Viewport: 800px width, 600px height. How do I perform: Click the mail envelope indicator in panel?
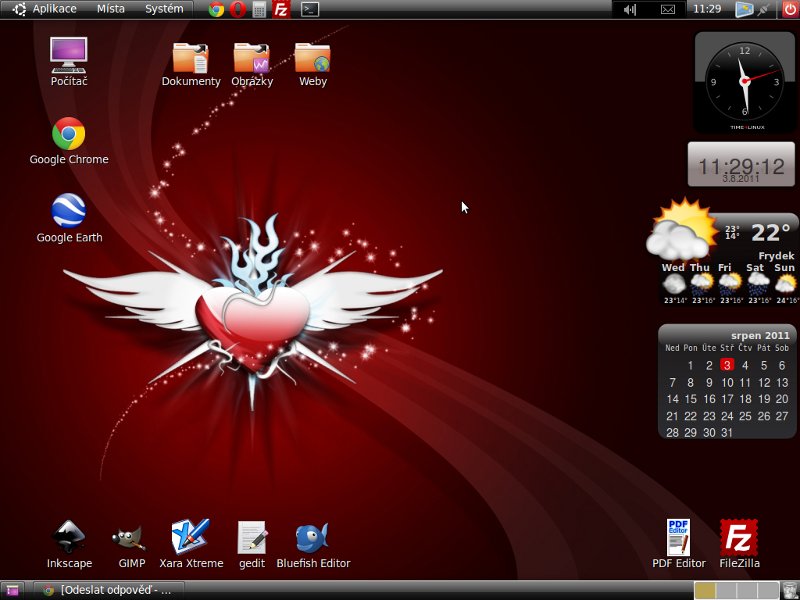tap(668, 9)
